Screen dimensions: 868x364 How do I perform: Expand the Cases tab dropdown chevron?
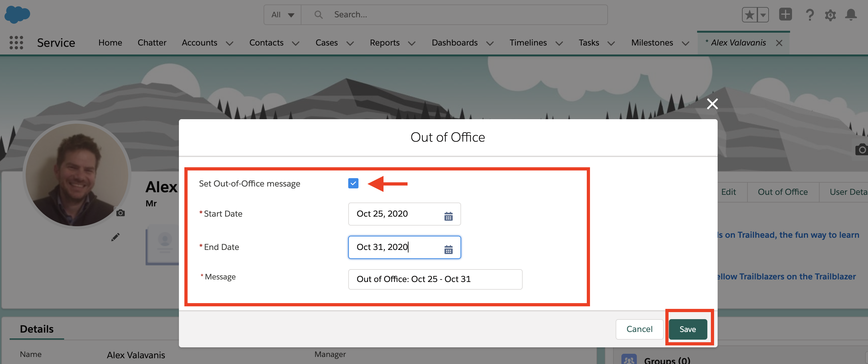pyautogui.click(x=350, y=44)
